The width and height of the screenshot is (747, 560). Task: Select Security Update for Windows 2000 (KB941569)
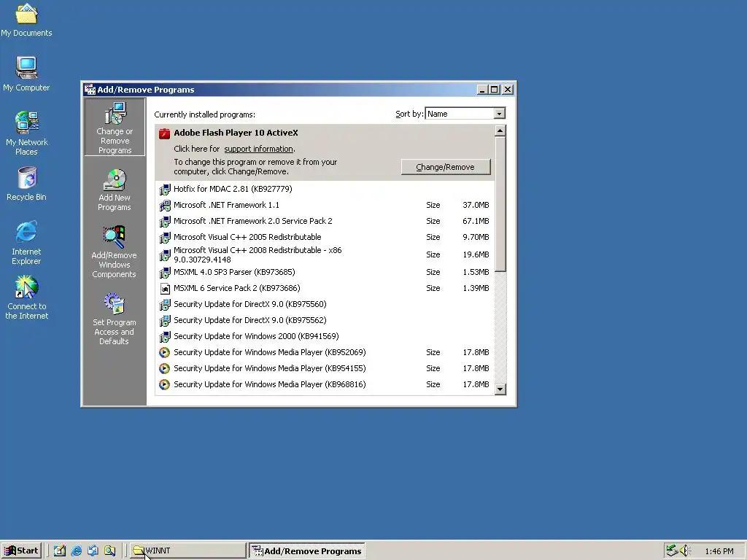pos(325,336)
